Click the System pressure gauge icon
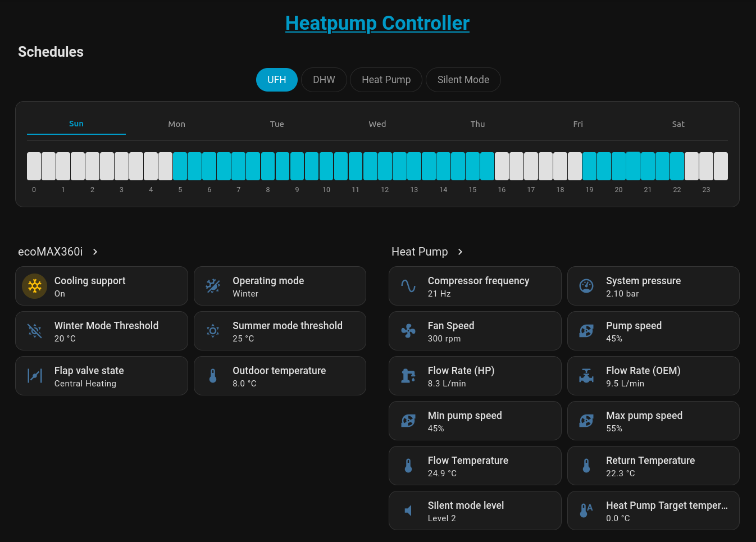The width and height of the screenshot is (756, 542). (586, 286)
